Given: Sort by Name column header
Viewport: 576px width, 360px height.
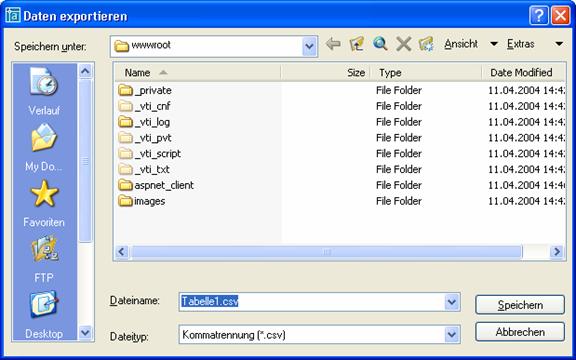Looking at the screenshot, I should click(198, 72).
